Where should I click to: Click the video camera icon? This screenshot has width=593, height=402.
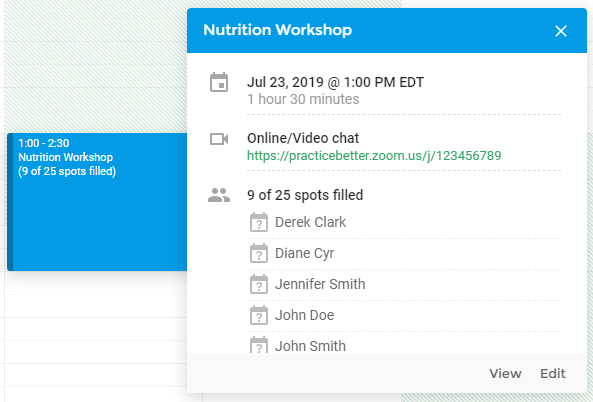(219, 139)
